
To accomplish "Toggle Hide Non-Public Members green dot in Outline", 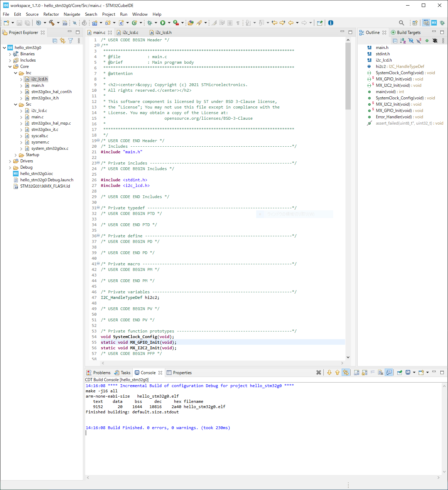I will (427, 41).
